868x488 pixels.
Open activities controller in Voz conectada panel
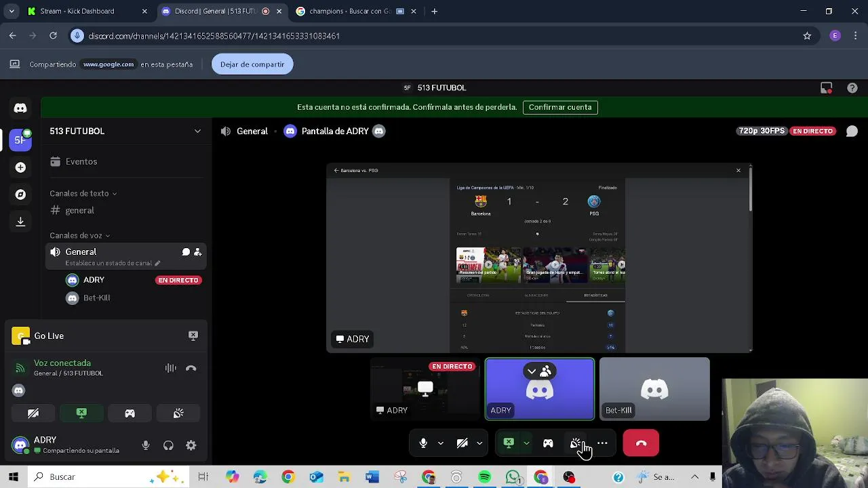click(x=130, y=413)
